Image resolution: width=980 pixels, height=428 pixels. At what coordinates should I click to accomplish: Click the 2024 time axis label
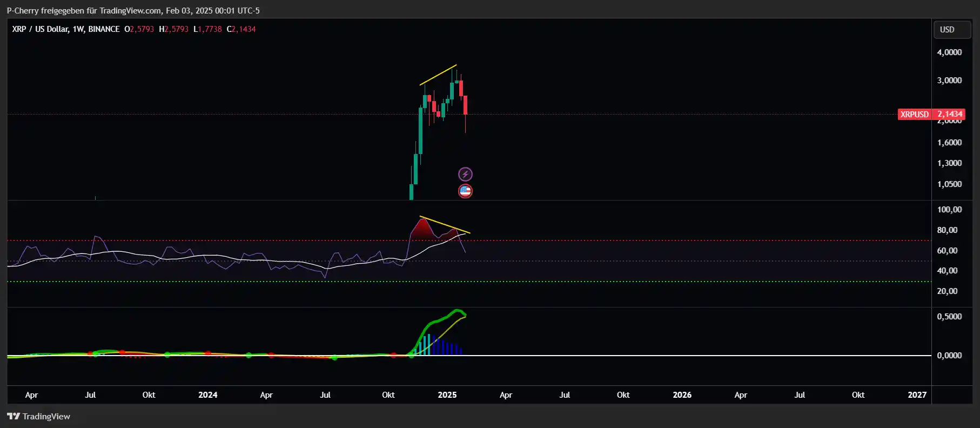pos(208,395)
